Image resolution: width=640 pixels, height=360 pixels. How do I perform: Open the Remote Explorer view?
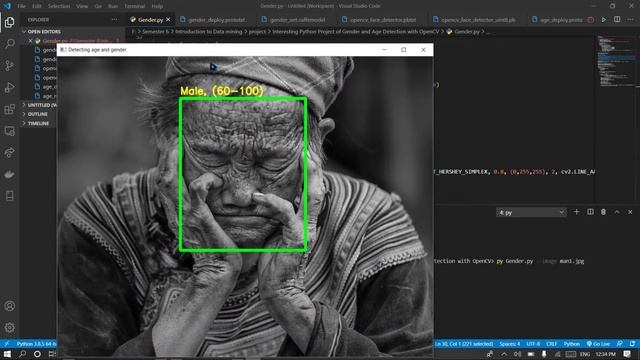tap(9, 131)
